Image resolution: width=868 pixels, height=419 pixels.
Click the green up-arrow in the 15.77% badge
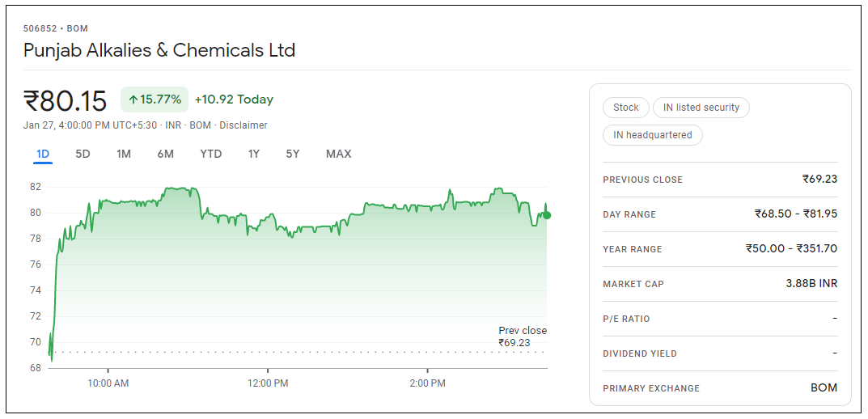(133, 99)
